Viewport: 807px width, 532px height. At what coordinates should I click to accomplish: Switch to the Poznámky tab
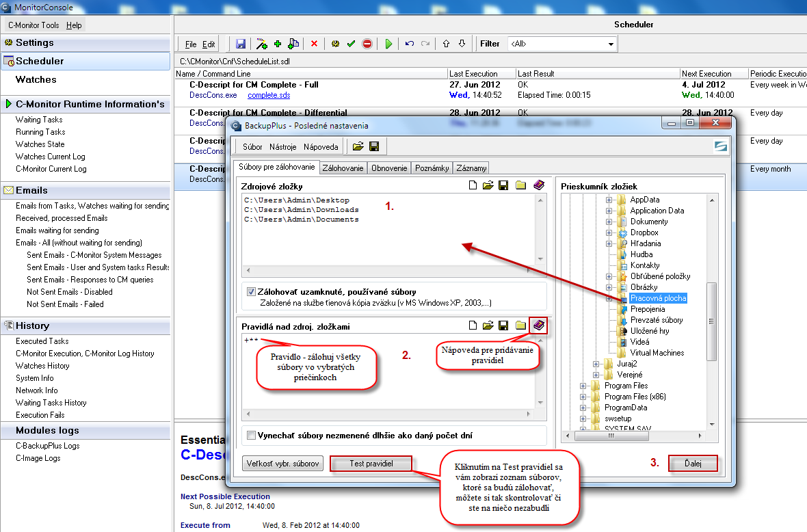[x=432, y=168]
